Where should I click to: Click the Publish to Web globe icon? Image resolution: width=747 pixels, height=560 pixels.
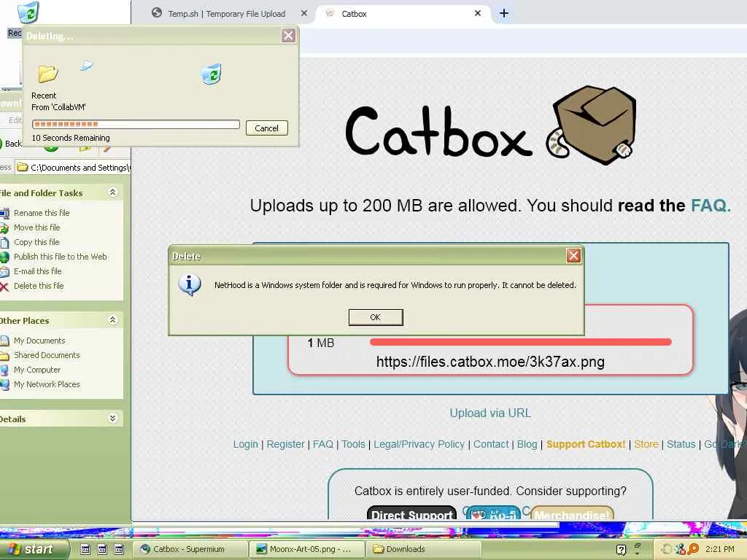pos(4,257)
